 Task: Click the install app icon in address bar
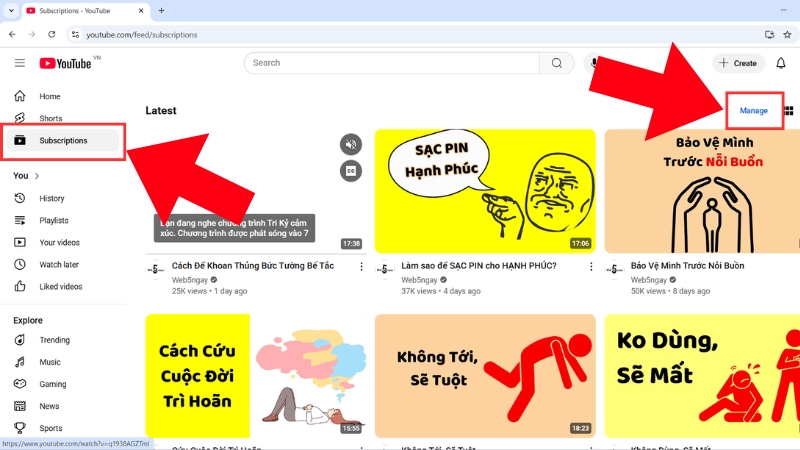pyautogui.click(x=769, y=35)
